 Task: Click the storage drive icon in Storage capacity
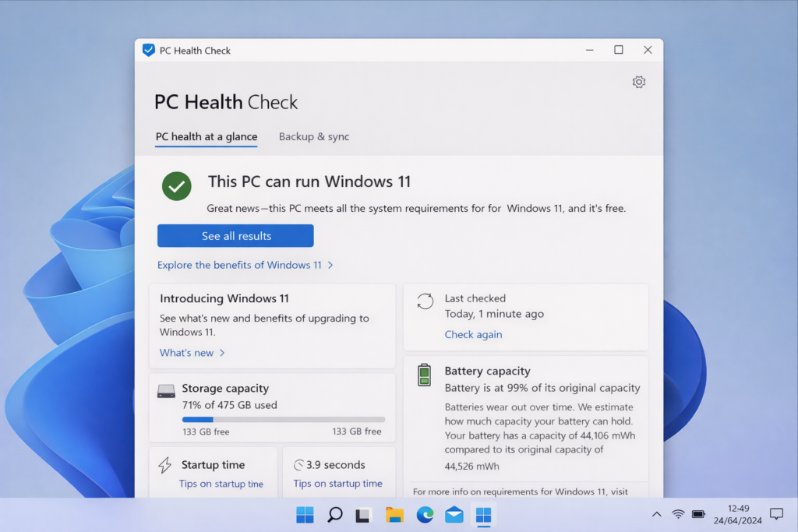tap(168, 389)
